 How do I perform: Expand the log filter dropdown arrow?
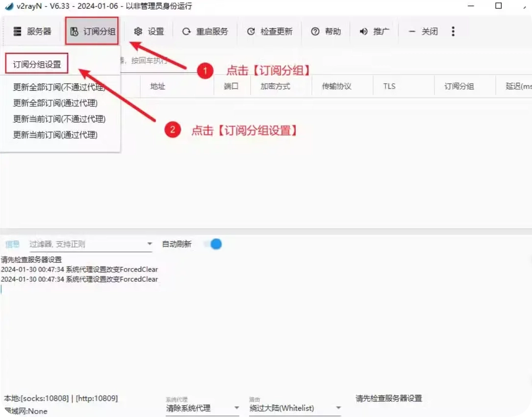pyautogui.click(x=150, y=244)
